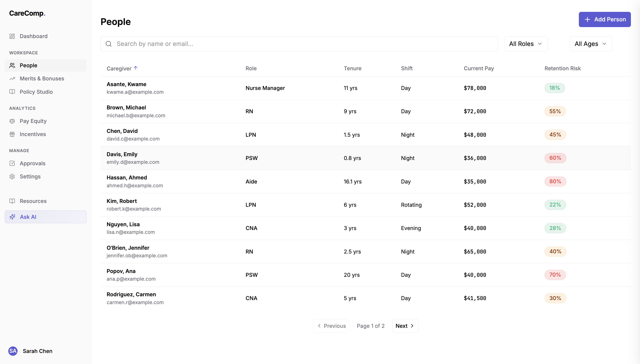Navigate to Pay Equity analytics
Viewport: 640px width, 364px height.
pyautogui.click(x=46, y=121)
